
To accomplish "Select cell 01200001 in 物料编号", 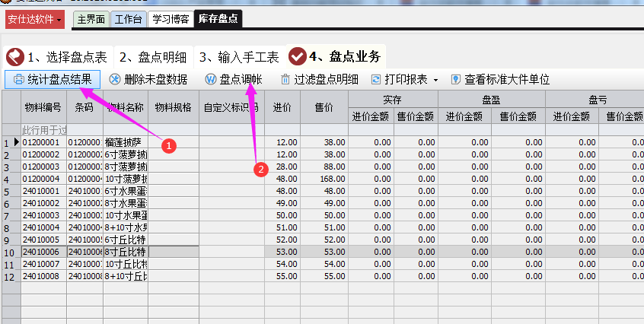I will pyautogui.click(x=43, y=142).
